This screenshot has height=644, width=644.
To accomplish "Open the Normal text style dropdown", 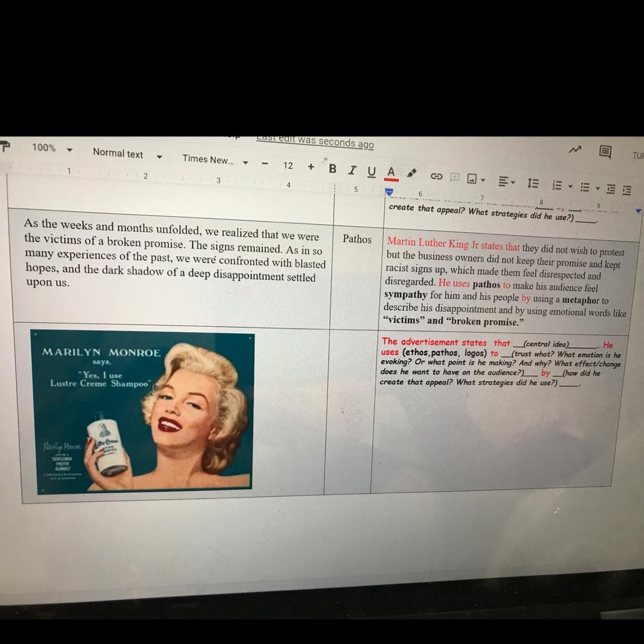I will point(127,155).
